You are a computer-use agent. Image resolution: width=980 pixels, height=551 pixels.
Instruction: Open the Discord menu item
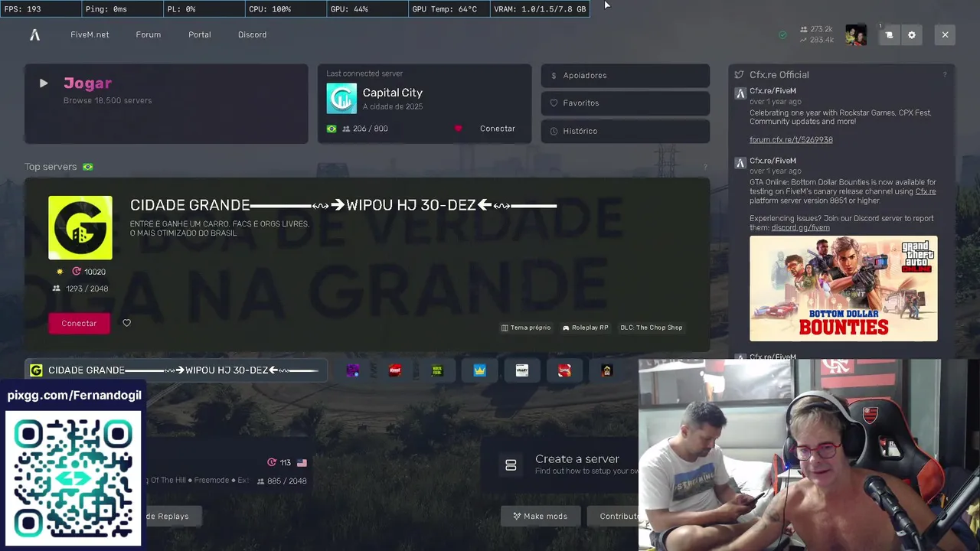point(252,34)
